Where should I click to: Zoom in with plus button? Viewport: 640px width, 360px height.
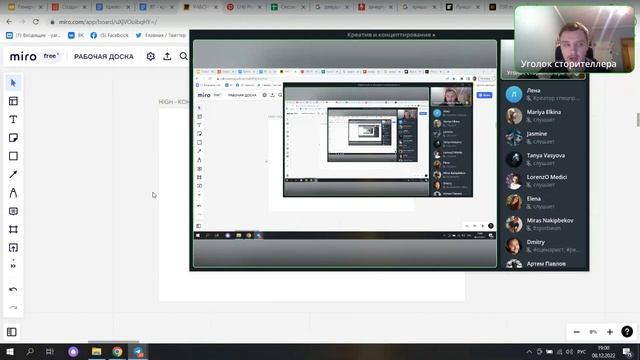609,332
